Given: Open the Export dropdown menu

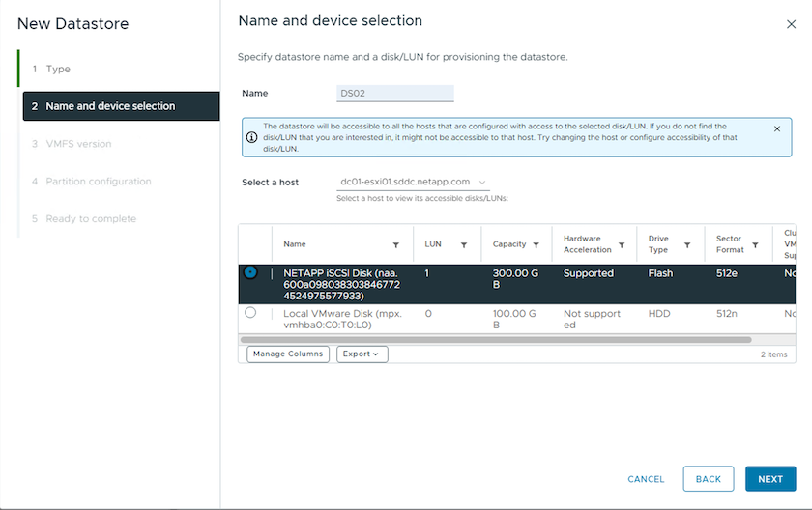Looking at the screenshot, I should 362,354.
